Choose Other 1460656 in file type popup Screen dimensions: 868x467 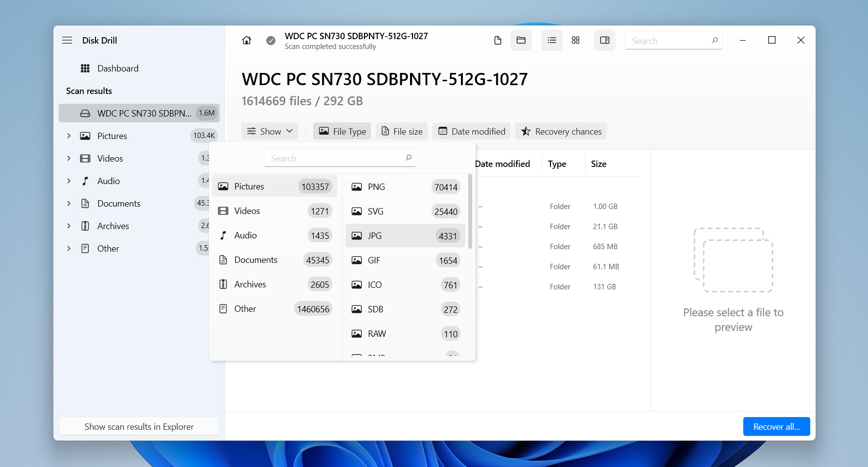(274, 309)
